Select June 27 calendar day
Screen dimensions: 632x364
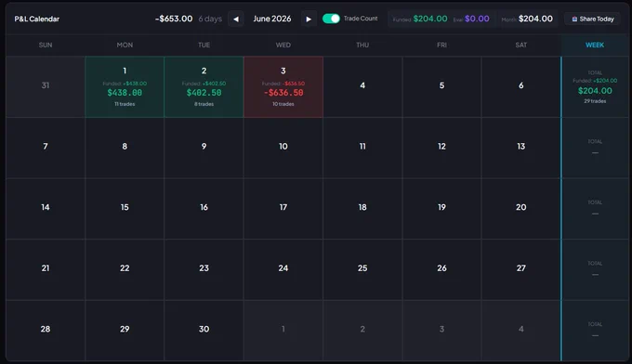pos(520,269)
